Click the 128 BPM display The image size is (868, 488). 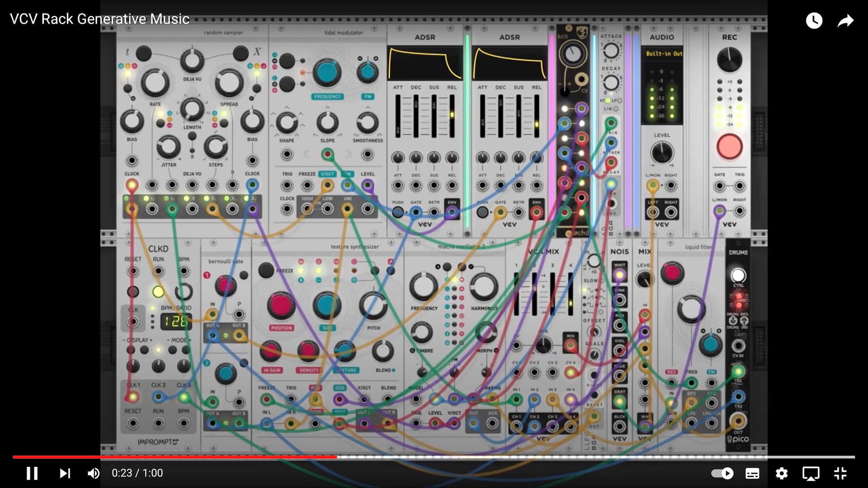pos(175,321)
